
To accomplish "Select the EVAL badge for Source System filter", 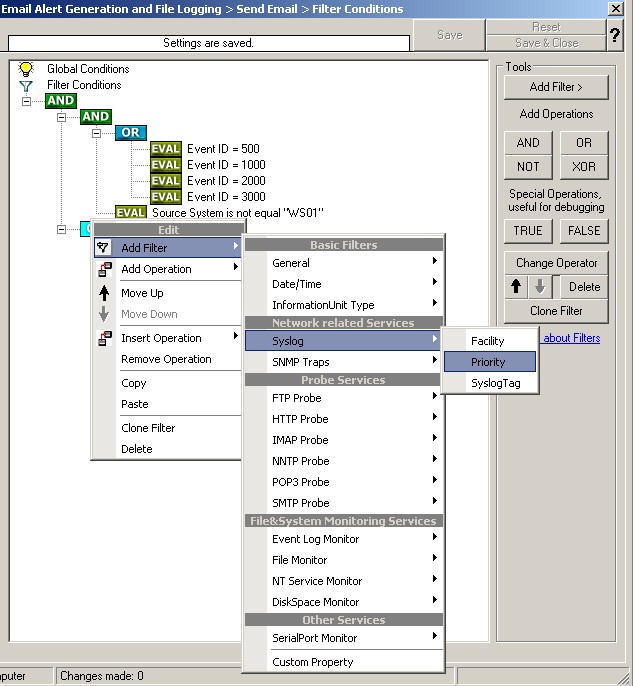I will tap(130, 213).
